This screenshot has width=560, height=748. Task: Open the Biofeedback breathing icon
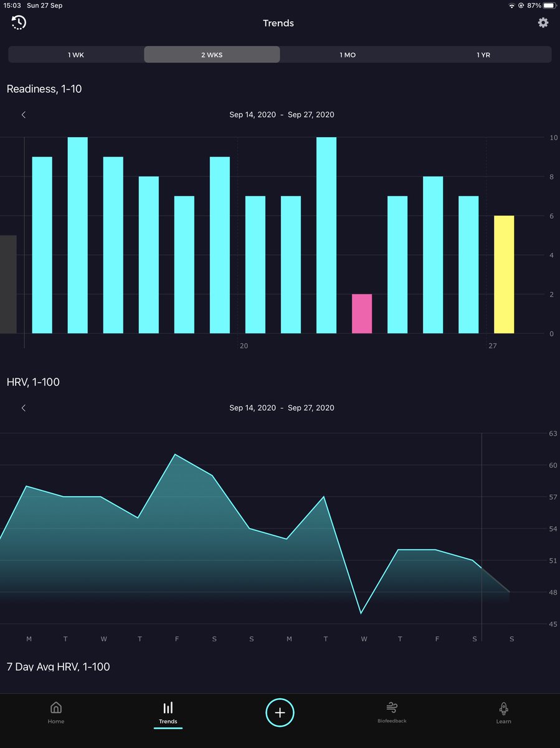tap(391, 712)
